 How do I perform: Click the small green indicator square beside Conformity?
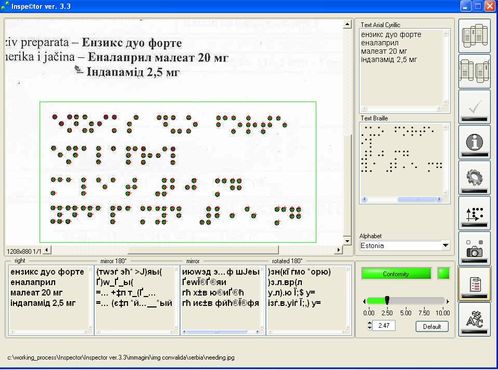pyautogui.click(x=443, y=274)
